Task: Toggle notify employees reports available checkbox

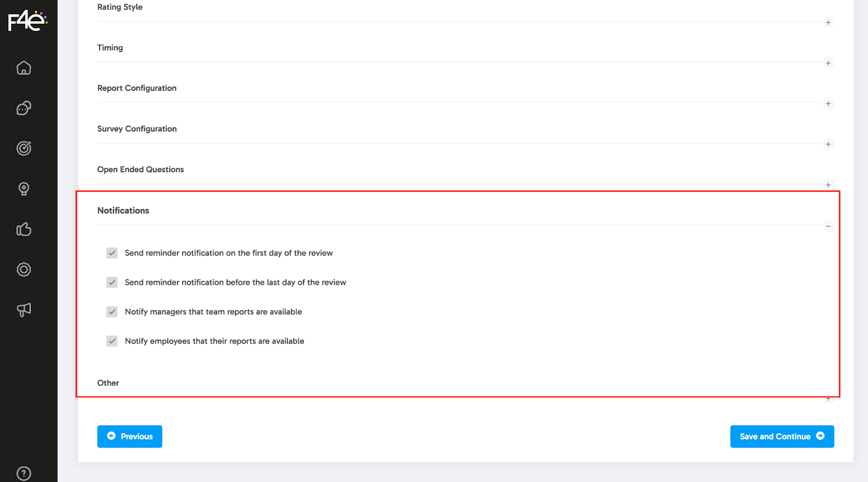Action: point(112,341)
